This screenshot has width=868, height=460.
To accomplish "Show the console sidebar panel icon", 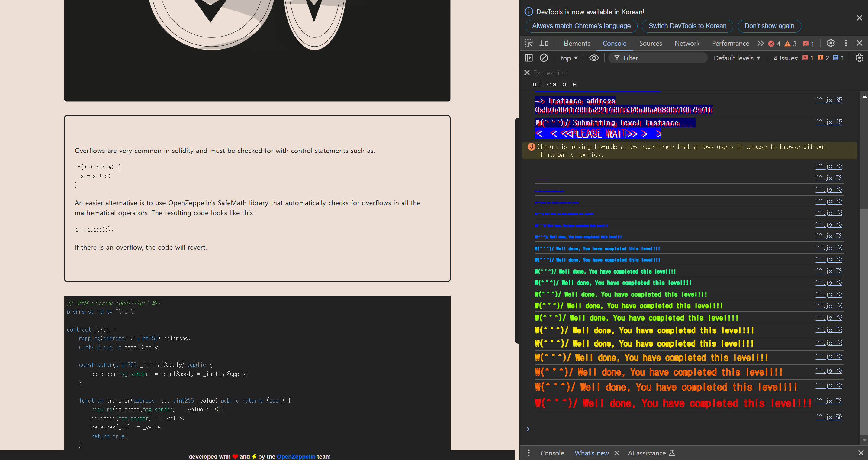I will [x=529, y=58].
